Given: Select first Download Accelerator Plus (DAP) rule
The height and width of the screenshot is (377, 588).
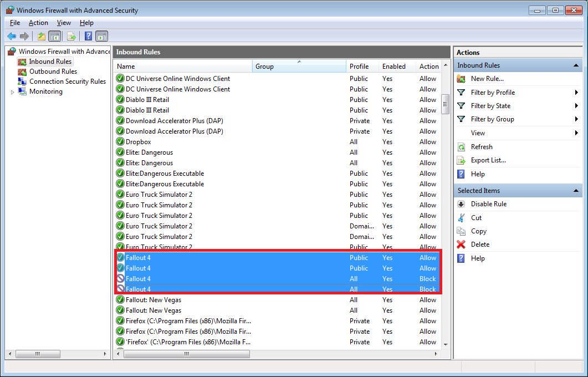Looking at the screenshot, I should click(277, 121).
